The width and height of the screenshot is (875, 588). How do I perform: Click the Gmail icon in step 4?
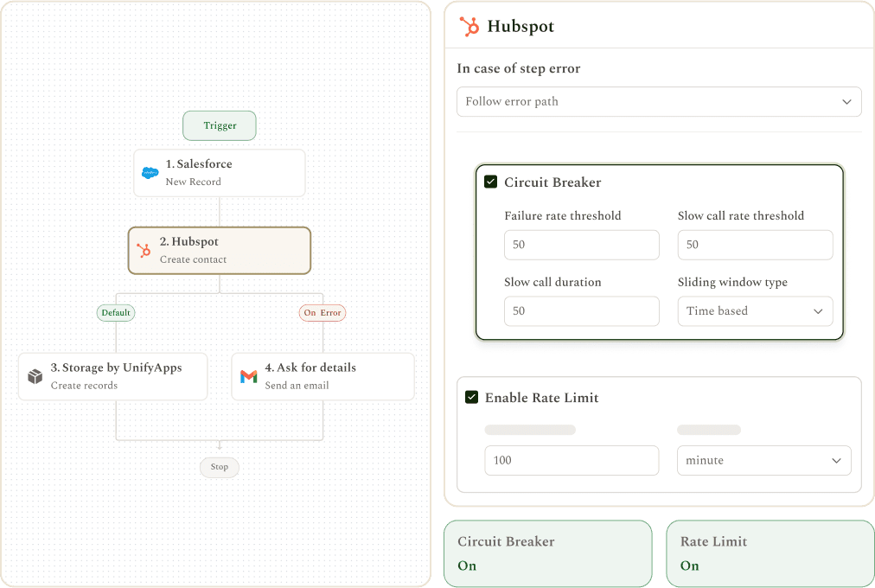(249, 376)
